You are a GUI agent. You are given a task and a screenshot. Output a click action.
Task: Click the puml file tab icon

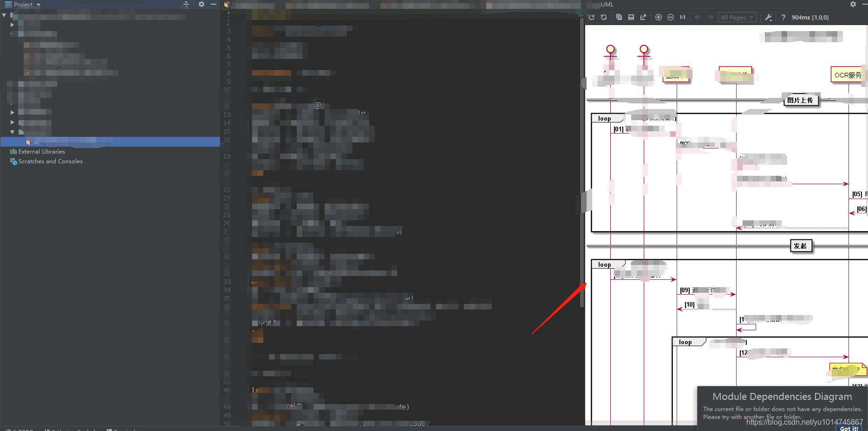click(227, 5)
